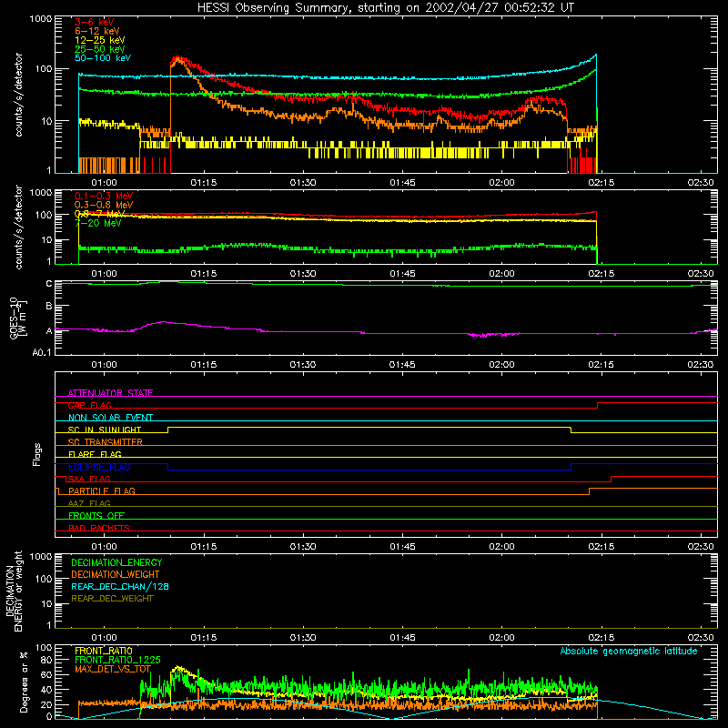The width and height of the screenshot is (728, 728).
Task: Click the HESSI Observing Summary title
Action: point(386,8)
